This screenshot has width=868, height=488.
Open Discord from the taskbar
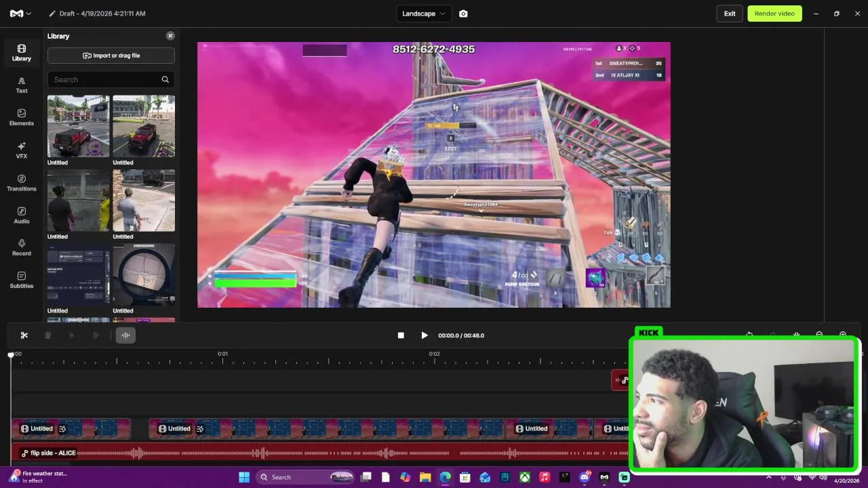tap(585, 477)
